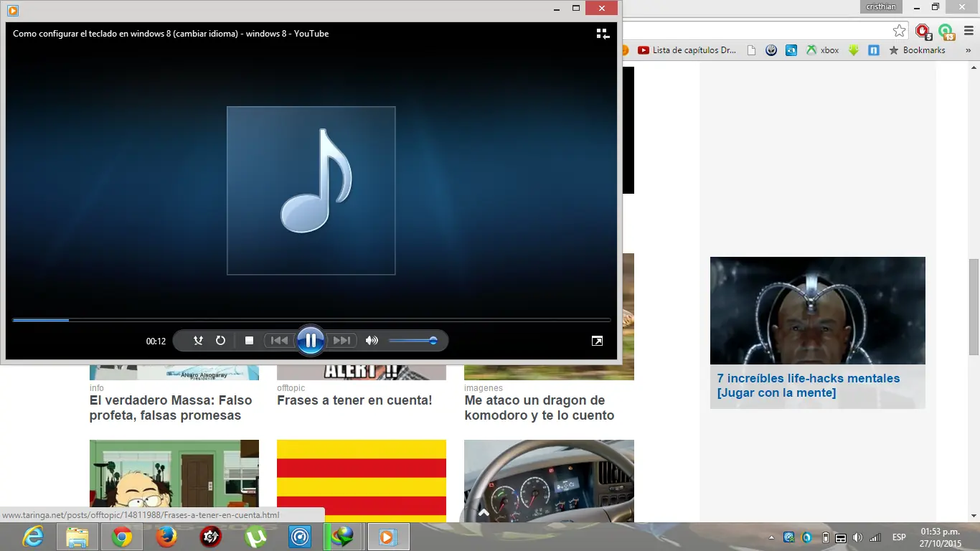Open the blank page bookmark icon
Image resolution: width=980 pixels, height=551 pixels.
point(751,50)
